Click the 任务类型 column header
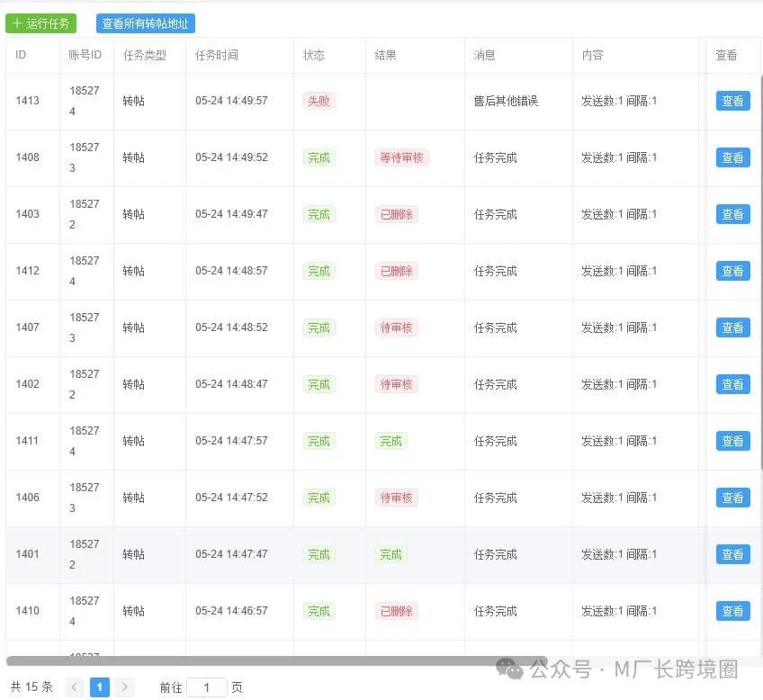Screen dimensions: 763x700 (145, 55)
